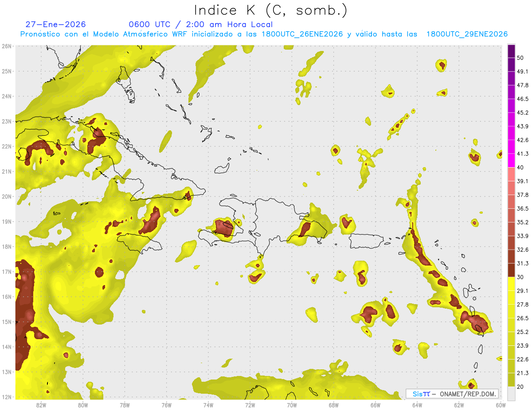Viewport: 532px width, 411px height.
Task: Click the 74W longitude label
Action: (208, 405)
